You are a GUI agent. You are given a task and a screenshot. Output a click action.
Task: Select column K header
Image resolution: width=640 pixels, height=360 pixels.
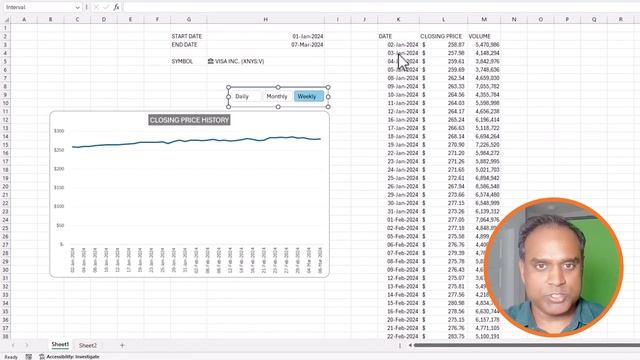pos(398,20)
